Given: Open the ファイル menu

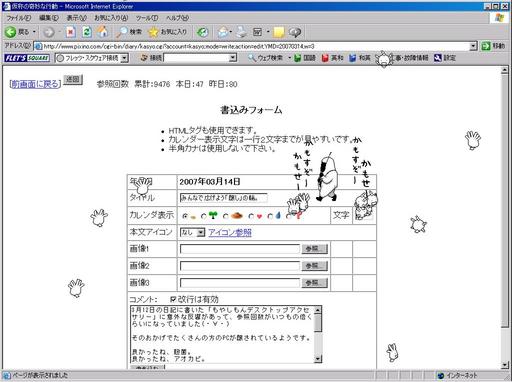Looking at the screenshot, I should tap(19, 18).
